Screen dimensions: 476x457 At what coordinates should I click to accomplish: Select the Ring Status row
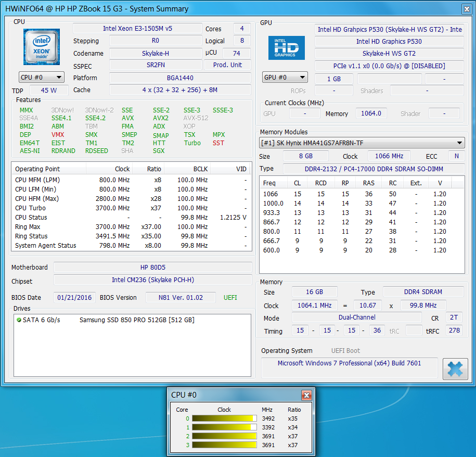pos(131,236)
